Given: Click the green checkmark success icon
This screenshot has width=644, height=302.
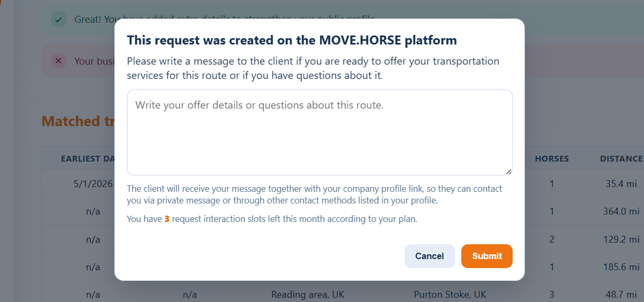Looking at the screenshot, I should (58, 20).
